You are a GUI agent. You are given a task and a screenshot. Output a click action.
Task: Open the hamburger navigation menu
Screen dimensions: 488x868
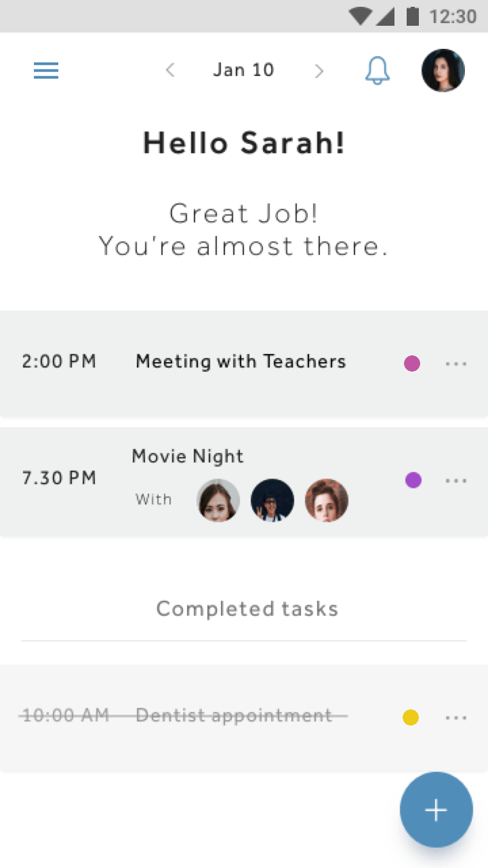46,71
